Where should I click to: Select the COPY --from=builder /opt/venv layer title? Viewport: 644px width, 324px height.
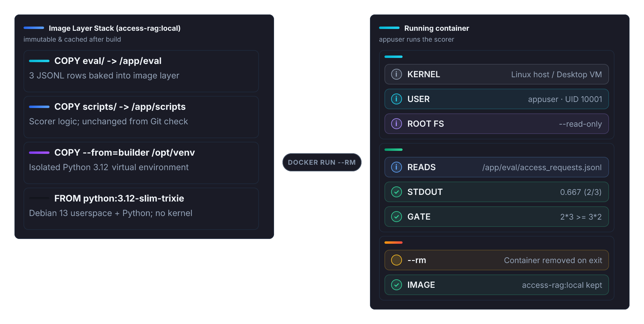124,153
